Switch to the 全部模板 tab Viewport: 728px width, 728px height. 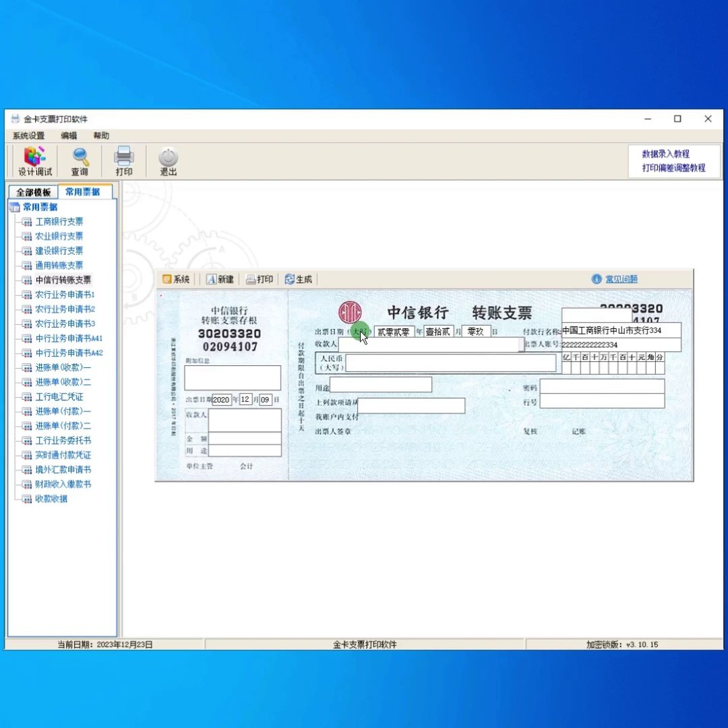(x=33, y=192)
